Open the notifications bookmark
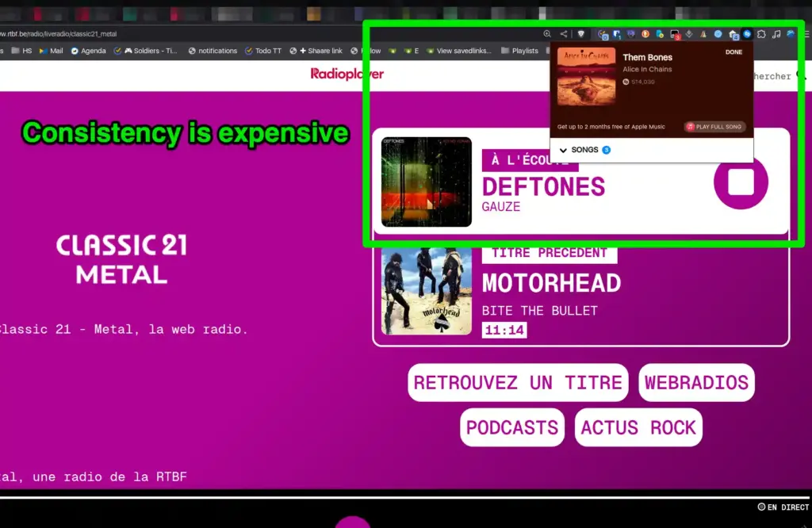This screenshot has width=812, height=528. 213,51
